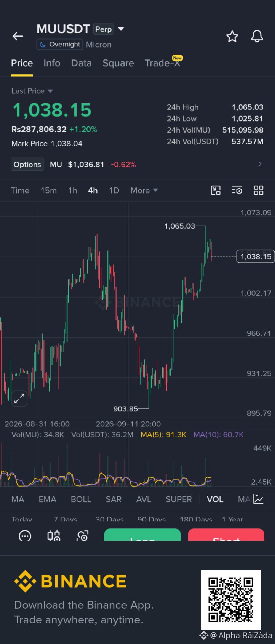Enable the EMA indicator
The height and width of the screenshot is (644, 275).
47,499
